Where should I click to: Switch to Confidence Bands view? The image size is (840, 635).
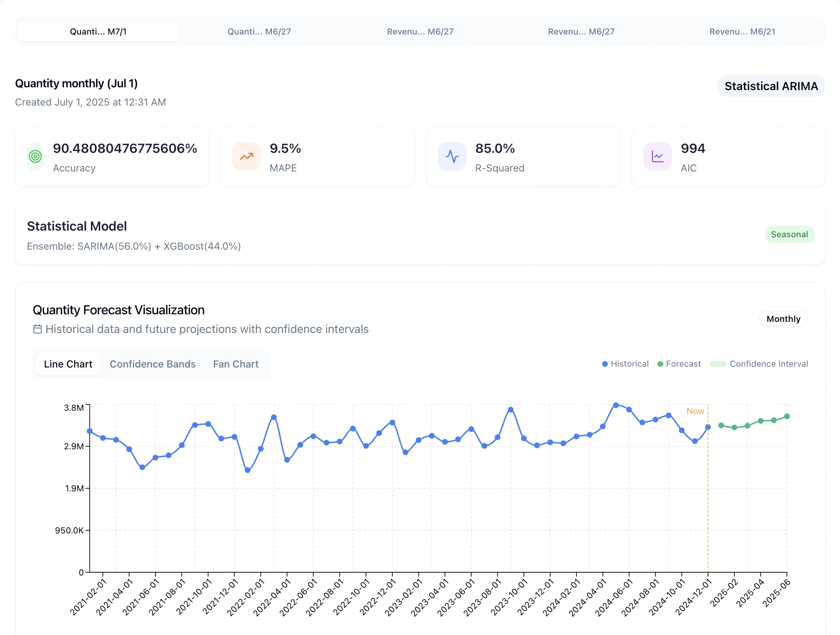(152, 364)
